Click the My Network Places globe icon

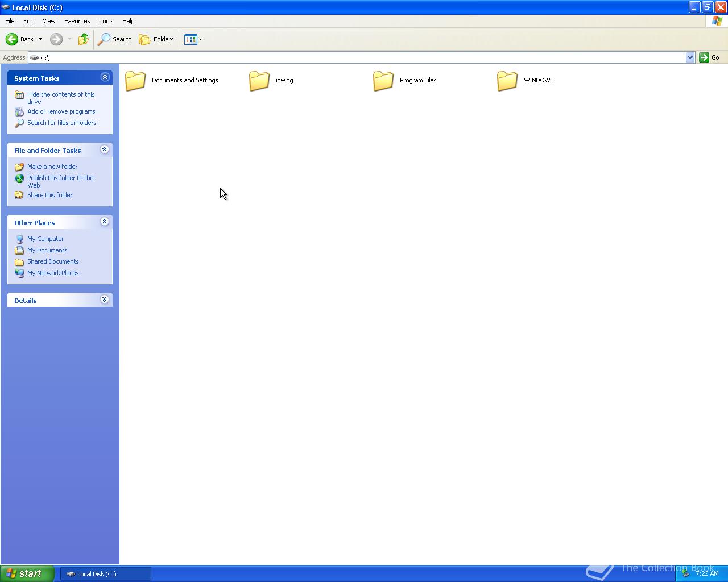click(19, 273)
